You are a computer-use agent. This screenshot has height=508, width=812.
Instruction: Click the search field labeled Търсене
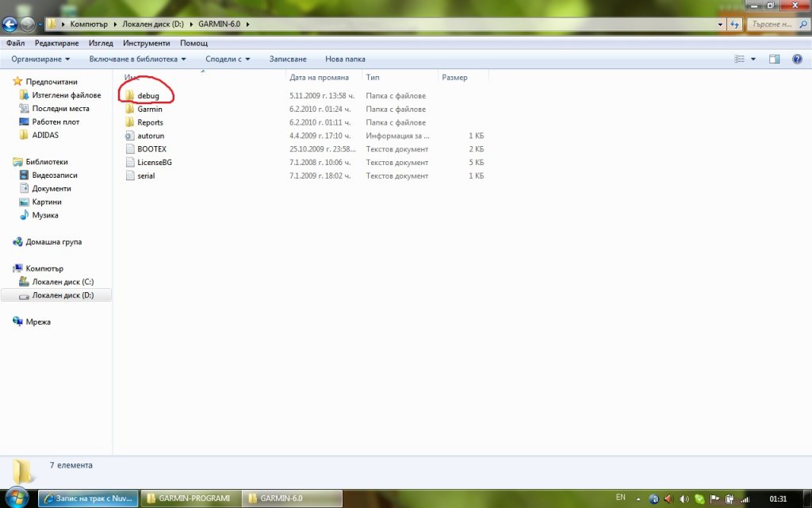pyautogui.click(x=777, y=25)
